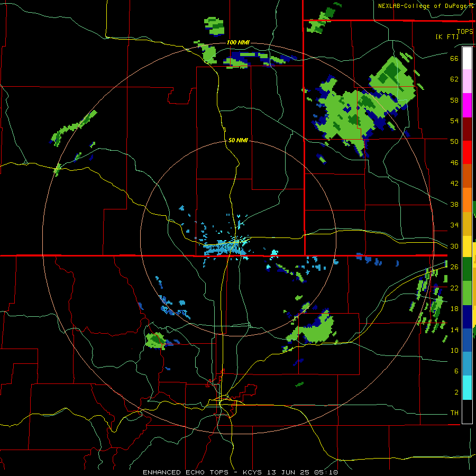The image size is (476, 476).
Task: Click the "46" legend value
Action: click(x=454, y=163)
